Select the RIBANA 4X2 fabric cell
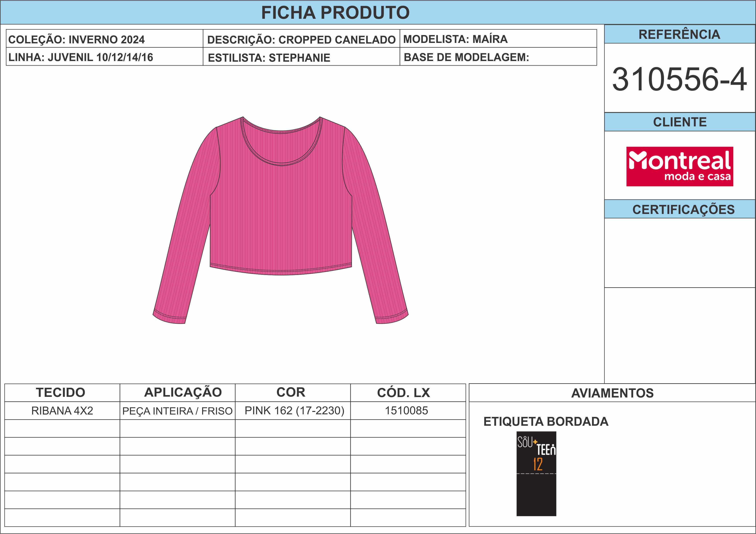 point(62,410)
